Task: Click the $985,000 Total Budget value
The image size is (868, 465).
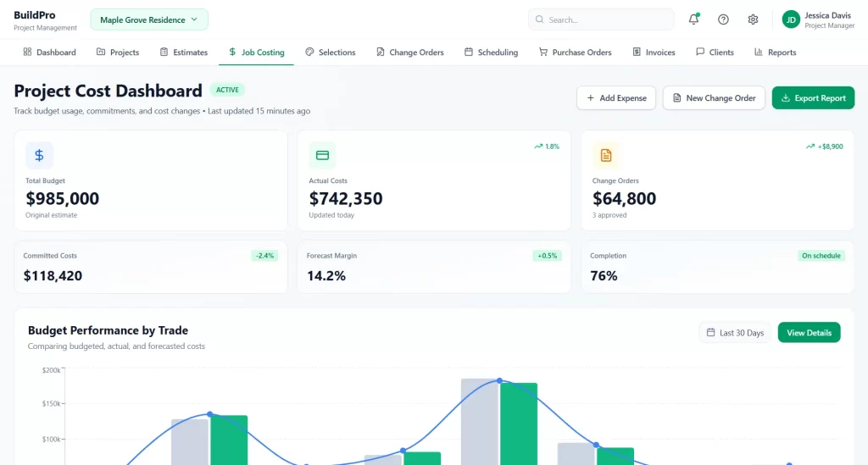Action: pyautogui.click(x=63, y=198)
